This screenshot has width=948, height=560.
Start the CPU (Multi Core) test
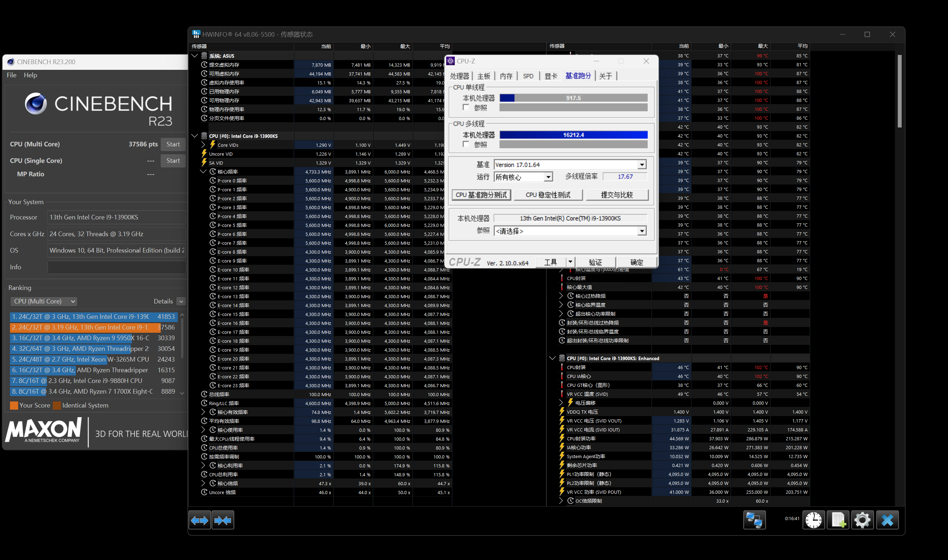173,144
